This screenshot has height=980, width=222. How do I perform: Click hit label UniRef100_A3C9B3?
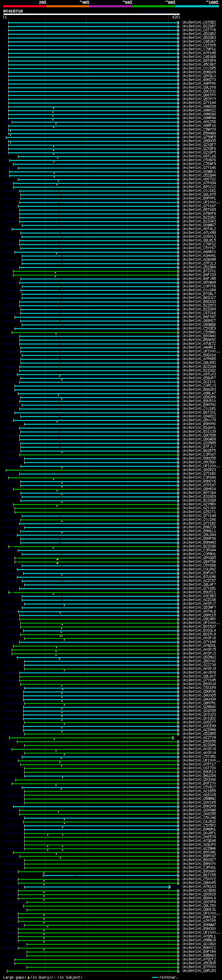(x=199, y=596)
